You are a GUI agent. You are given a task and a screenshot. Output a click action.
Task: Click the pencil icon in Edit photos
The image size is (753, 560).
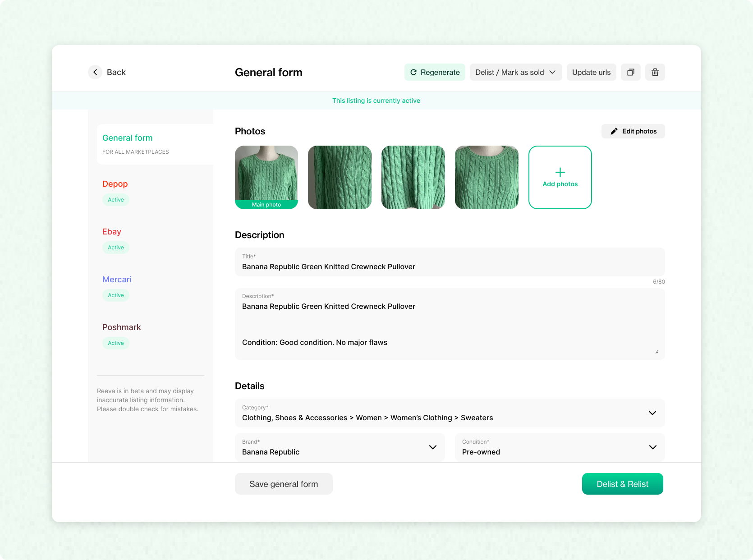click(x=614, y=131)
